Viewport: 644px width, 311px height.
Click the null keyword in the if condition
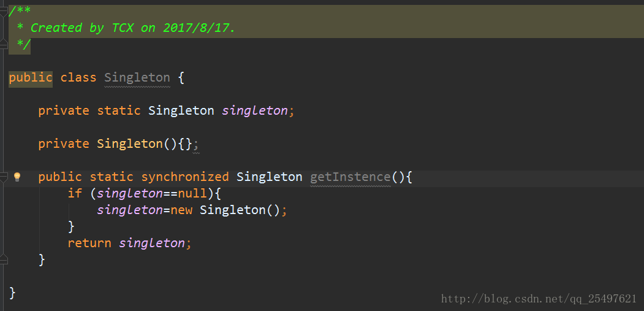point(192,193)
